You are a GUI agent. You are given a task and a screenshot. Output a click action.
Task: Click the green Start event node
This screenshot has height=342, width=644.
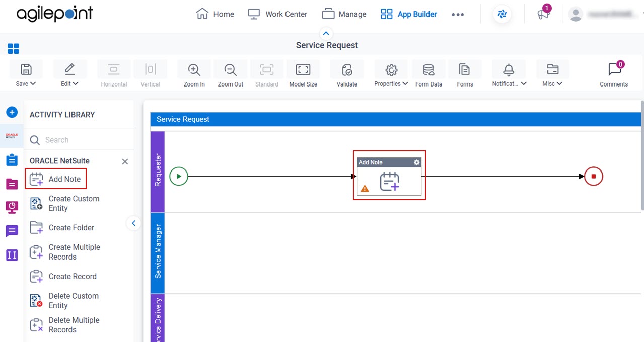179,177
